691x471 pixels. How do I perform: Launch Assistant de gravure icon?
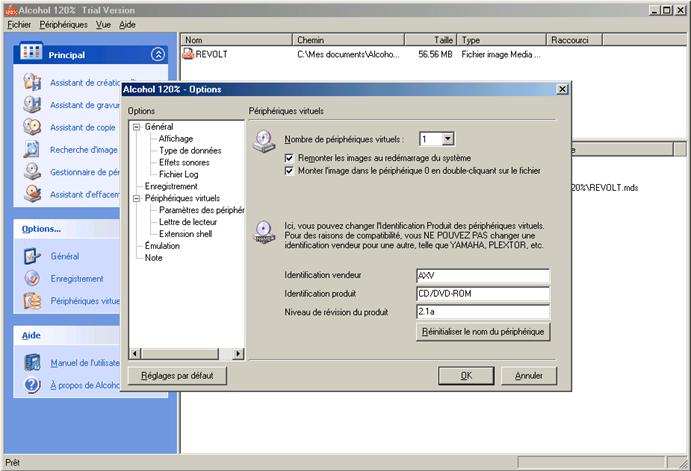tap(32, 105)
